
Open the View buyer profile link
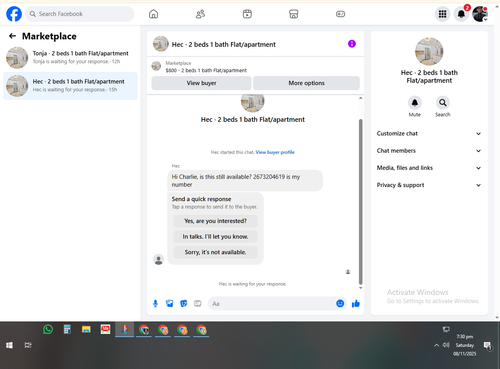[x=275, y=152]
